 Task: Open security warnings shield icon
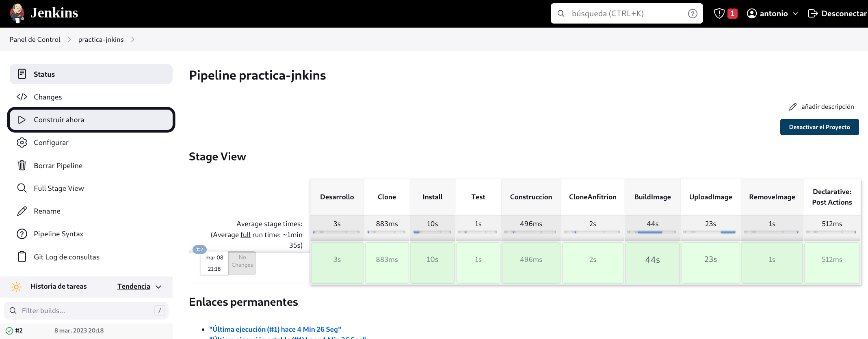719,13
